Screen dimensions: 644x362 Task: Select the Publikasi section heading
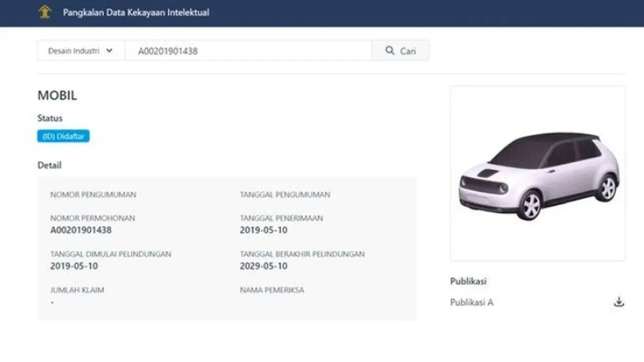[x=468, y=281]
